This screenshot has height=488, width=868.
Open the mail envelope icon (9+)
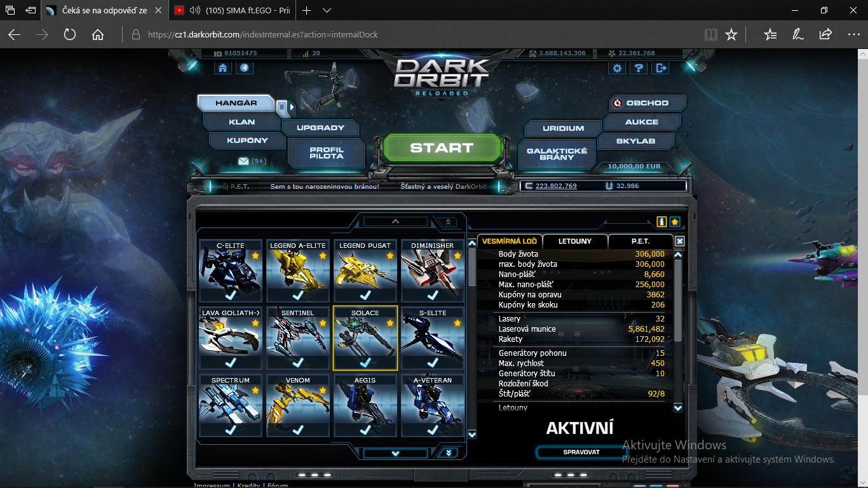pyautogui.click(x=243, y=161)
